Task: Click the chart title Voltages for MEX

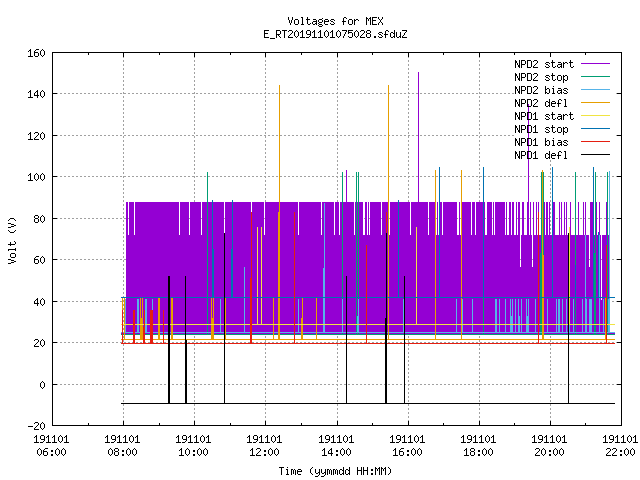Action: coord(335,21)
